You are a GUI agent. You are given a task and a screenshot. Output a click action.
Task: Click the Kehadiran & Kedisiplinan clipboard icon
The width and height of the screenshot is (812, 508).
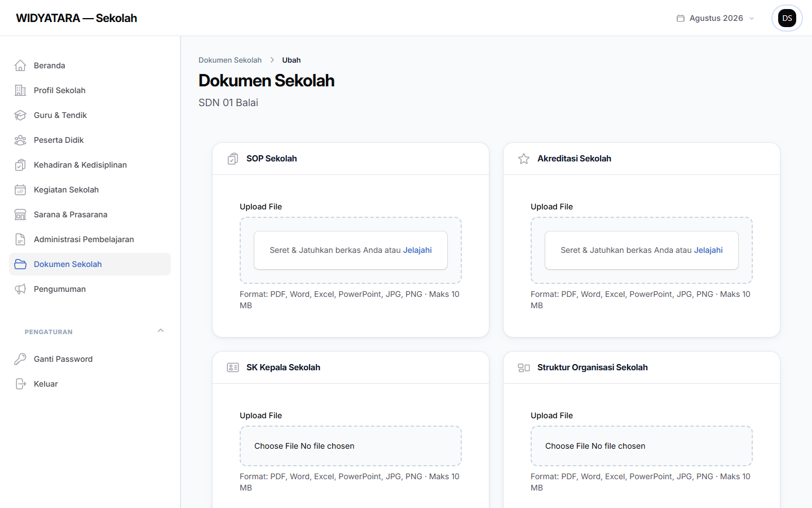(20, 165)
